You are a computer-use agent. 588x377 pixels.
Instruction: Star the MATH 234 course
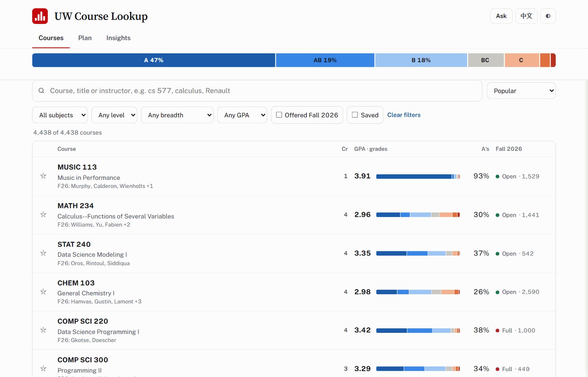coord(43,215)
